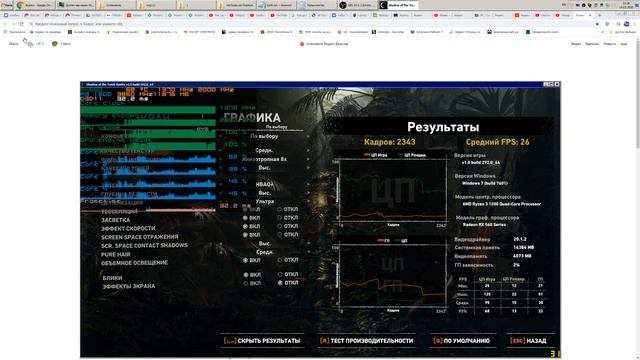The width and height of the screenshot is (640, 360).
Task: Click right arrow on the По выбору preset row
Action: [308, 136]
